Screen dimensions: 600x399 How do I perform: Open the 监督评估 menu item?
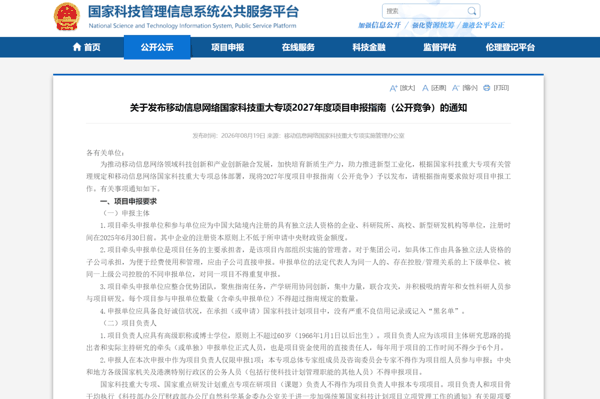click(x=439, y=47)
